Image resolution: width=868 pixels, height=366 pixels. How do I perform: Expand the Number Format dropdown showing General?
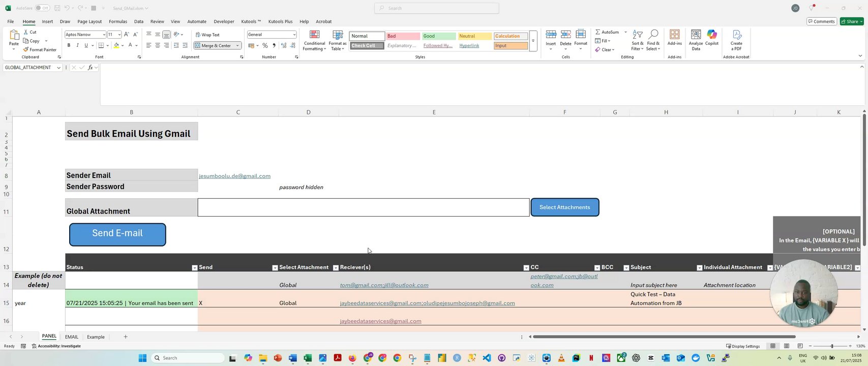294,35
